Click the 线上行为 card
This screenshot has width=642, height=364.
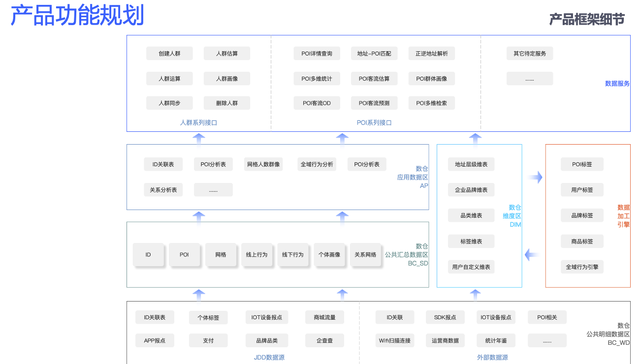tap(257, 254)
